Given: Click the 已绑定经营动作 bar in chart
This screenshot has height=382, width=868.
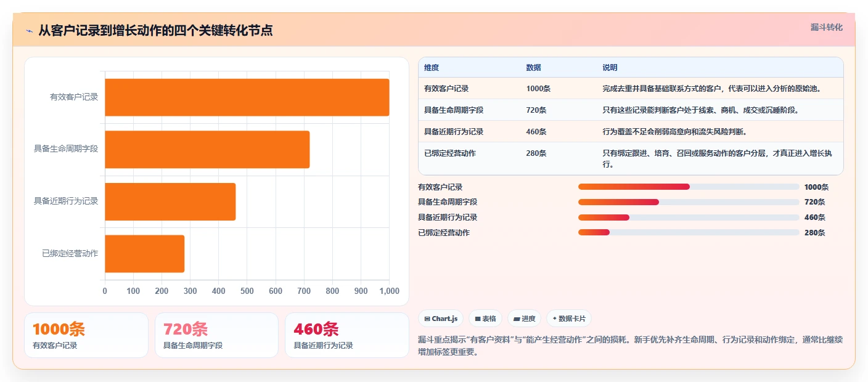Looking at the screenshot, I should click(144, 254).
